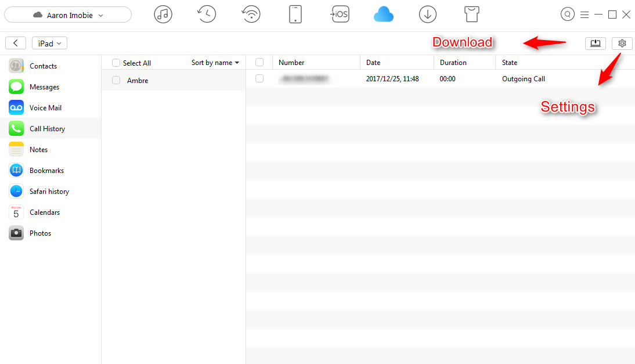Check the Ambre contact checkbox
The image size is (635, 364).
(x=116, y=80)
